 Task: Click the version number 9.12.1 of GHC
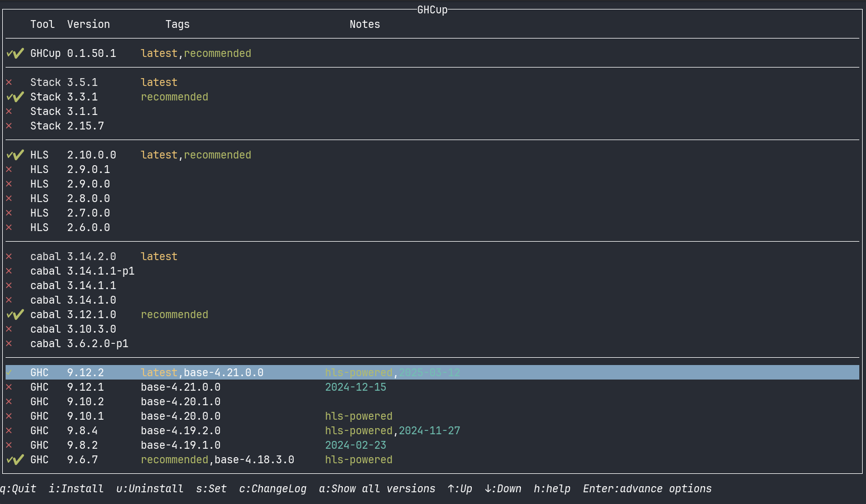85,387
